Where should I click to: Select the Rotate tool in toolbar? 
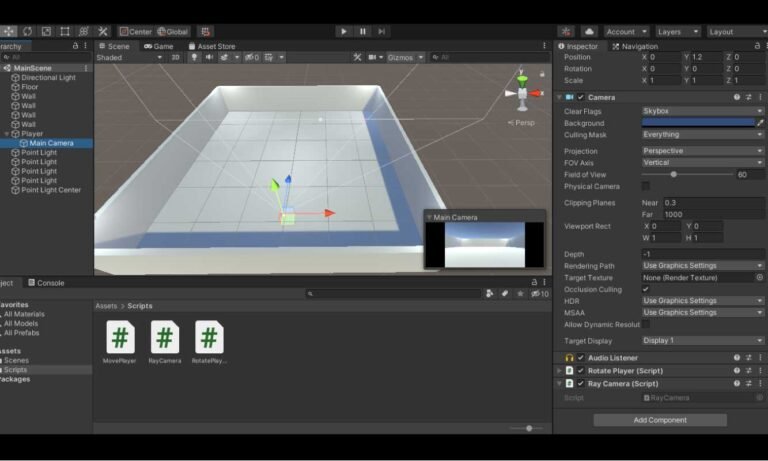pos(27,31)
